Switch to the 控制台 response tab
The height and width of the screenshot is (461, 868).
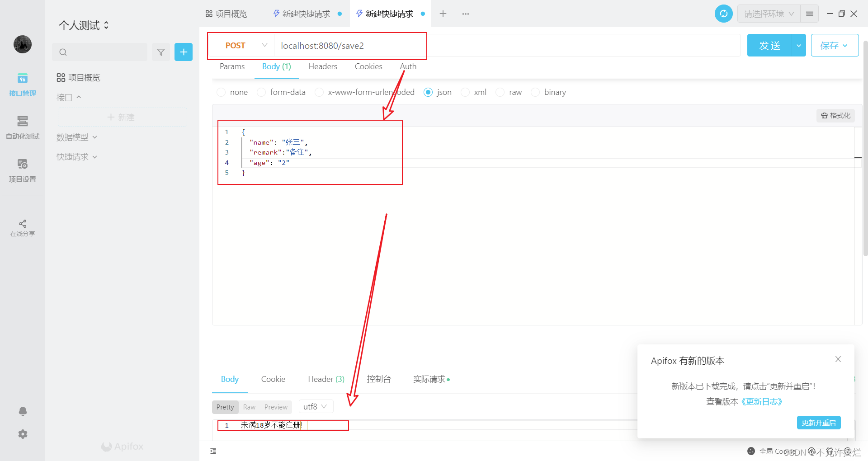coord(379,379)
